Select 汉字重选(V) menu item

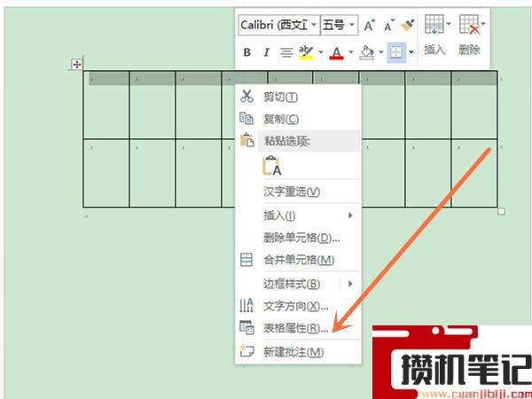click(298, 192)
